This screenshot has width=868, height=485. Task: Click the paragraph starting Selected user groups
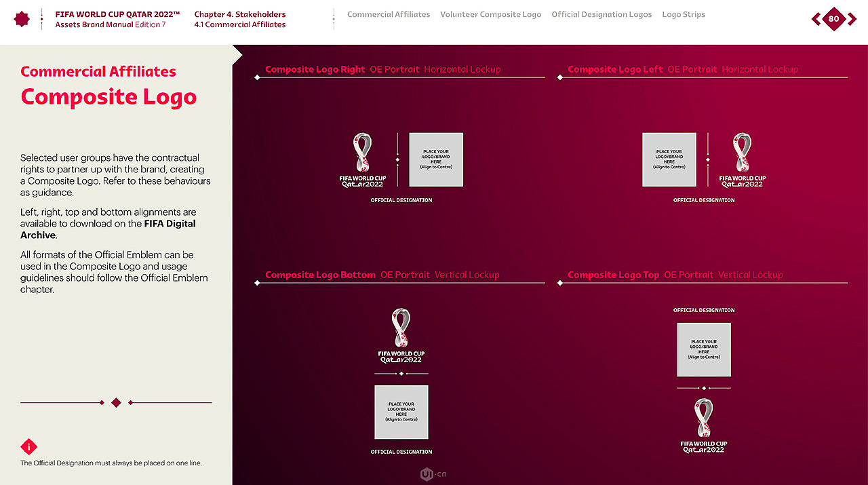(x=115, y=175)
